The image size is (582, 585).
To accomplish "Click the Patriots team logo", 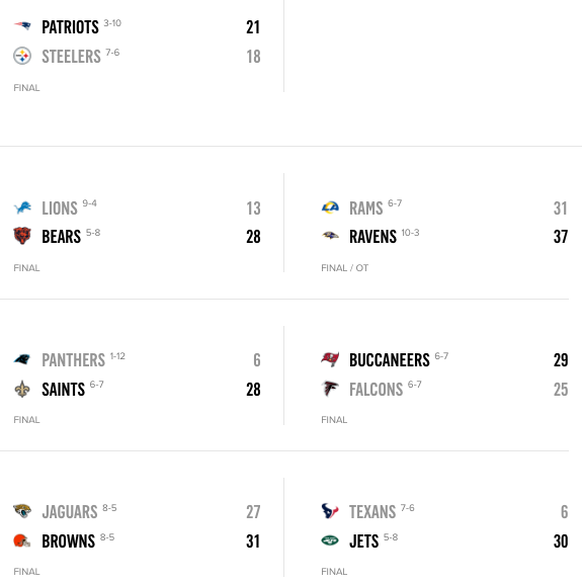I will [22, 26].
